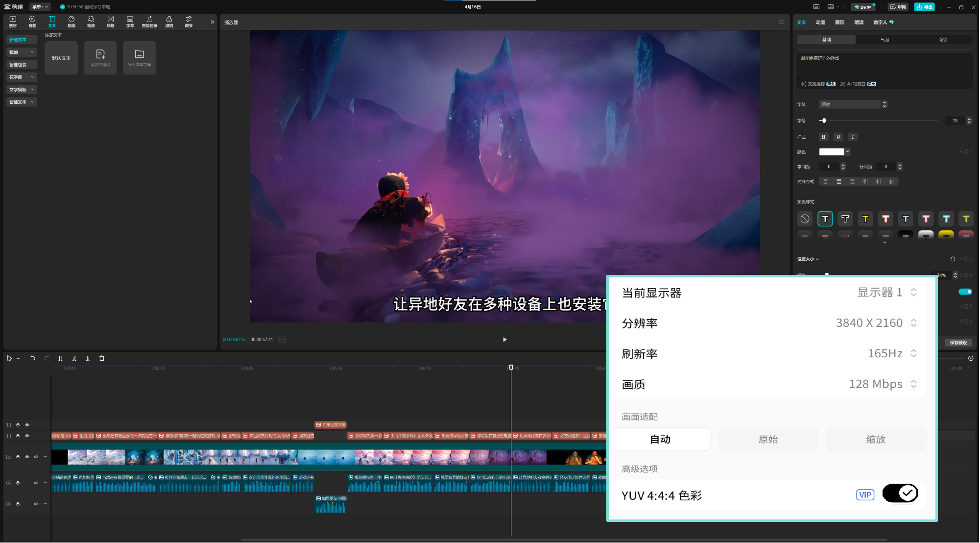
Task: Play the preview video
Action: [505, 340]
